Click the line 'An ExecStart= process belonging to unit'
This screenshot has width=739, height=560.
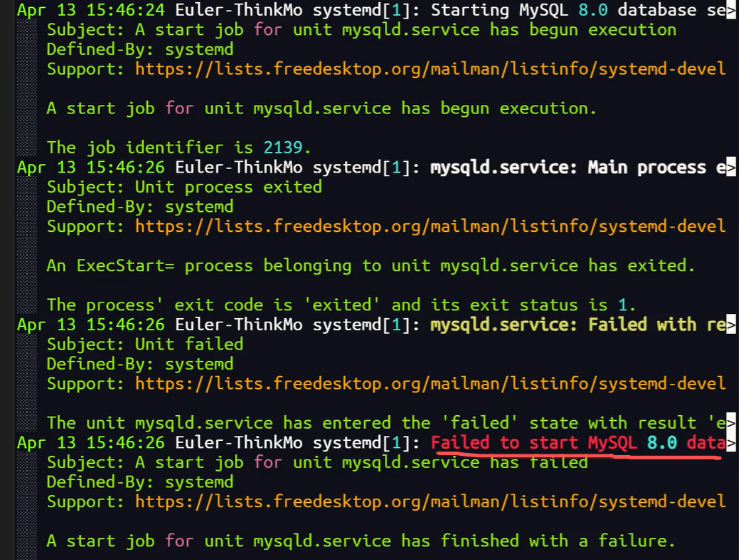pyautogui.click(x=371, y=266)
